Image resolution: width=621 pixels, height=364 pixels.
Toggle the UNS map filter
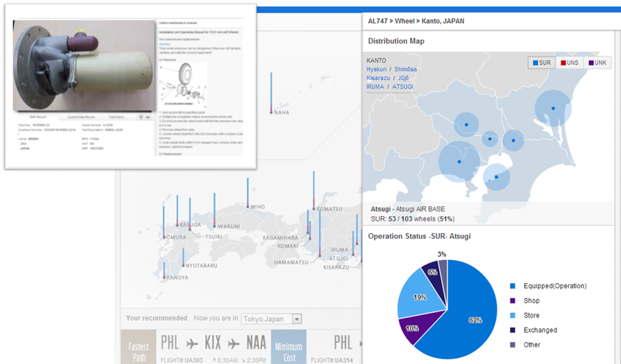tap(569, 63)
